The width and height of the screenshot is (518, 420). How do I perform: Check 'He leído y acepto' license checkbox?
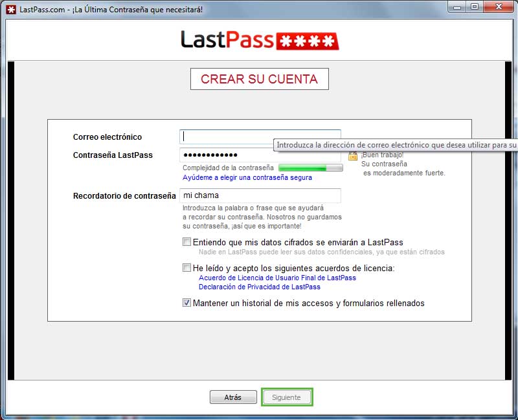(186, 267)
